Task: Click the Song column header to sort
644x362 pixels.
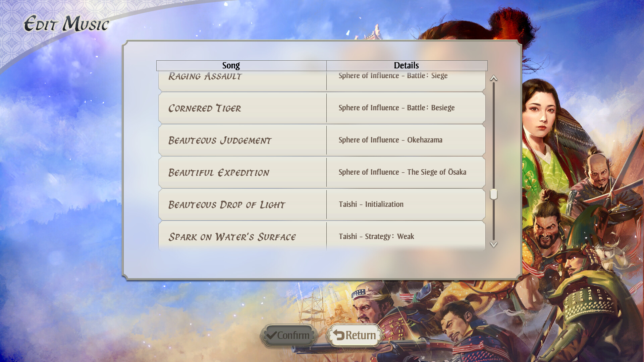Action: pos(231,65)
